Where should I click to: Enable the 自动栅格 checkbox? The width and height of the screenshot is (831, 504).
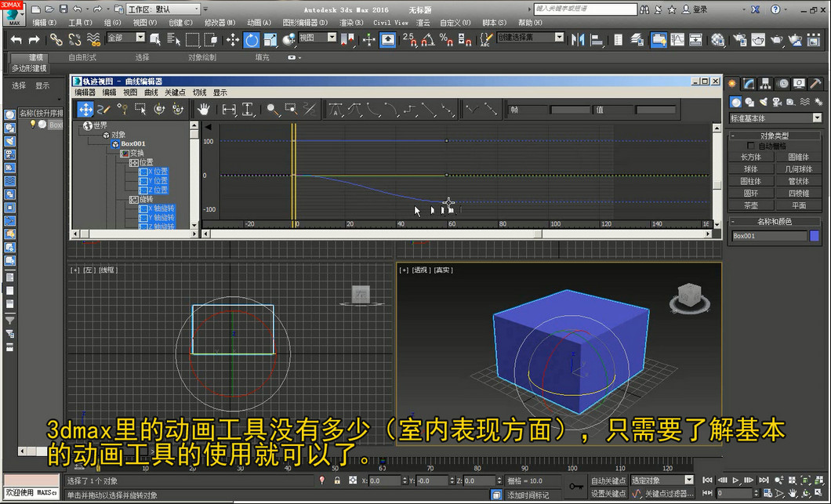click(x=751, y=146)
